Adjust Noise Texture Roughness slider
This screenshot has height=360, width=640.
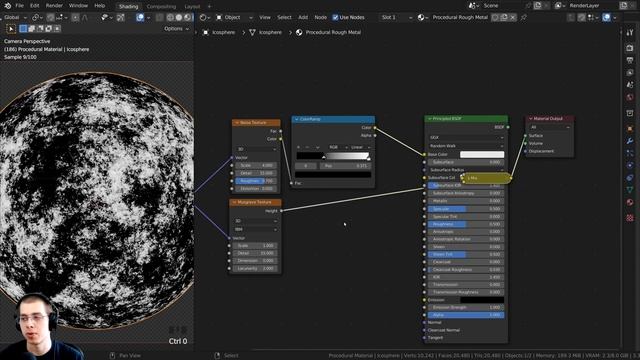[256, 181]
